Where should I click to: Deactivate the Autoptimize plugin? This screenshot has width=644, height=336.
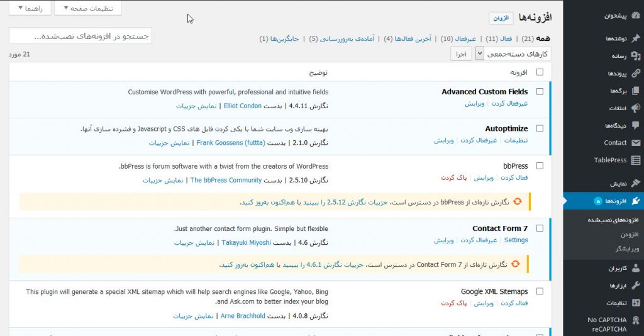point(479,140)
